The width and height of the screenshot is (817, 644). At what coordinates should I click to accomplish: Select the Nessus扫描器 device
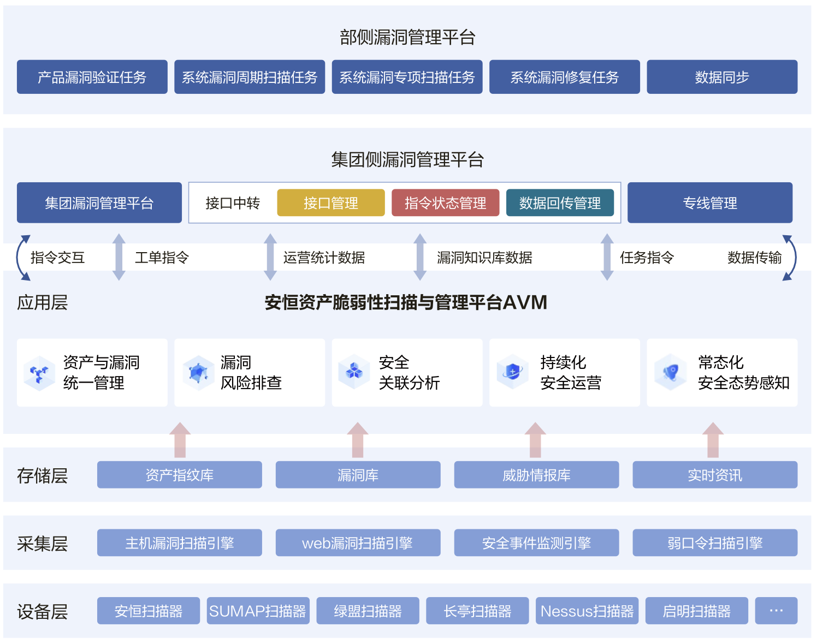(587, 610)
